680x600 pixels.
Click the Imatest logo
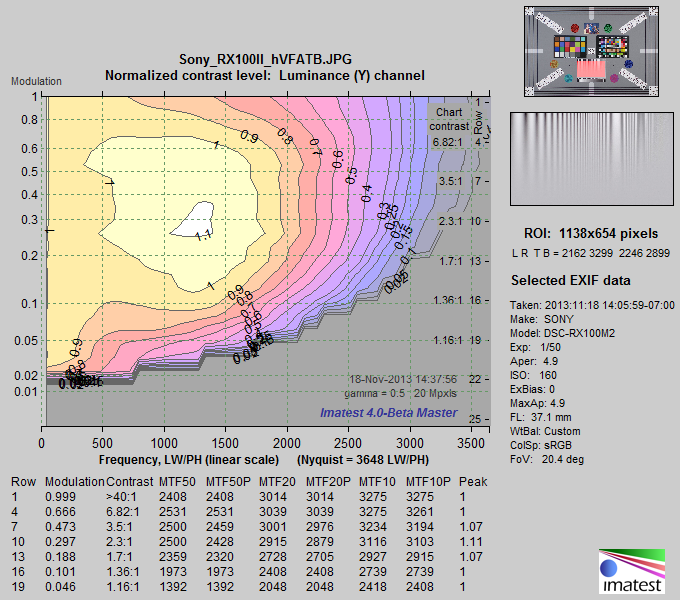tap(632, 571)
